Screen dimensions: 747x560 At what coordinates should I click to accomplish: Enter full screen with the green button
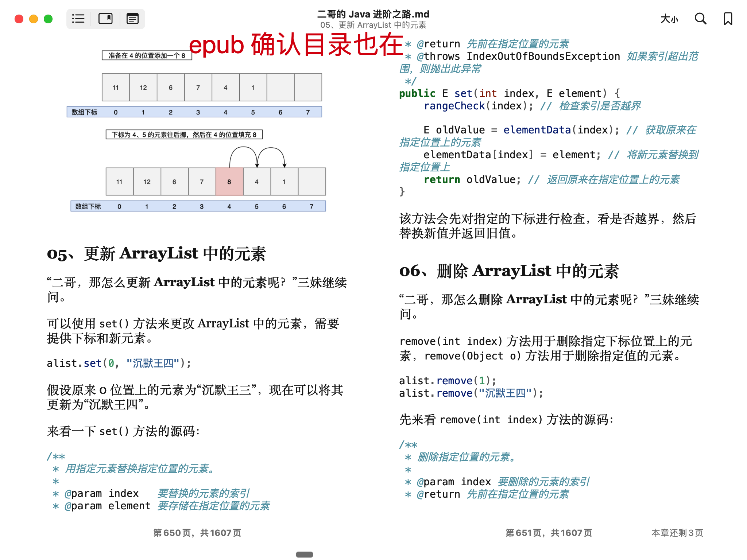coord(47,19)
